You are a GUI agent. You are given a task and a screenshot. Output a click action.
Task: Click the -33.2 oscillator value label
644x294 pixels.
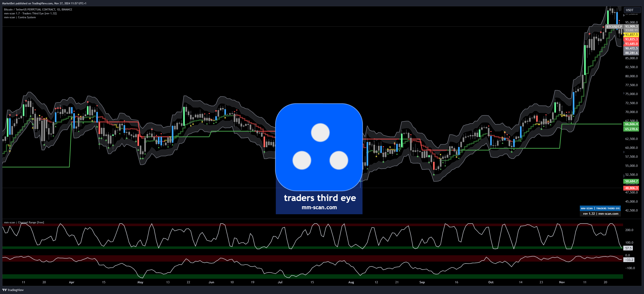point(629,260)
